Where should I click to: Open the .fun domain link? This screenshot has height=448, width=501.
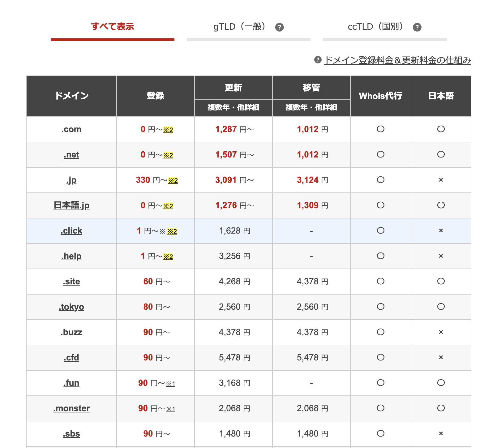pyautogui.click(x=71, y=383)
